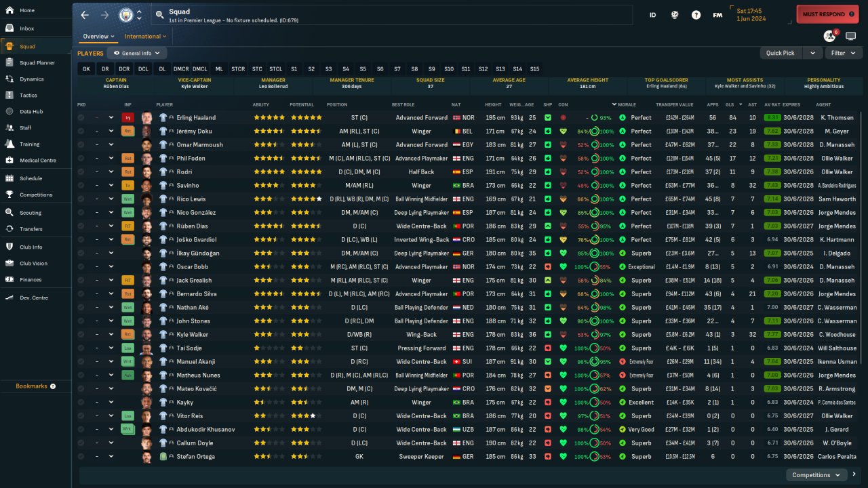Switch to the Overview tab
This screenshot has height=488, width=868.
coord(98,37)
